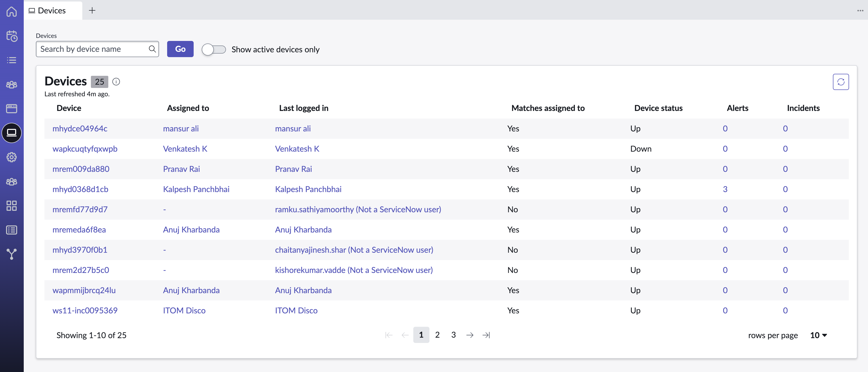868x372 pixels.
Task: Go to first page arrow
Action: [389, 335]
